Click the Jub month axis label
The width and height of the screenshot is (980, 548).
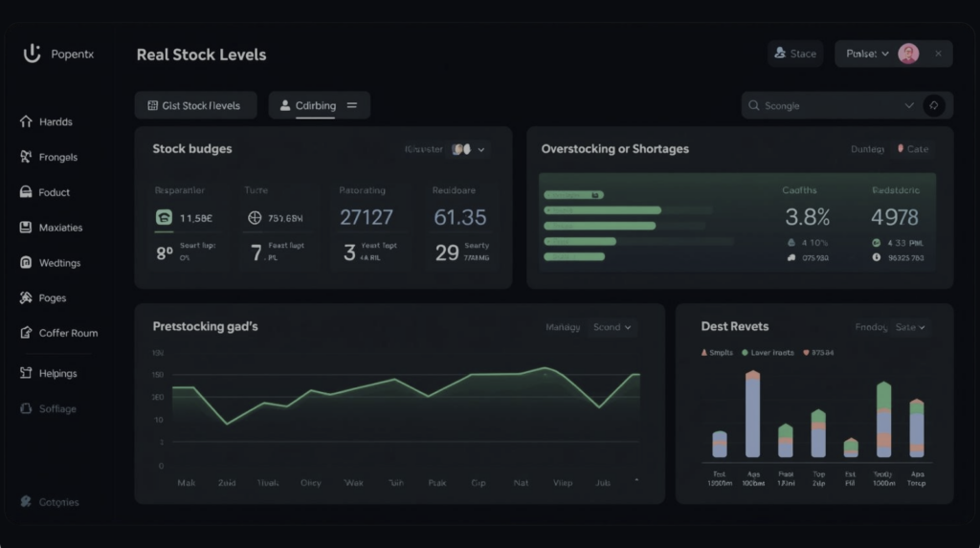603,482
